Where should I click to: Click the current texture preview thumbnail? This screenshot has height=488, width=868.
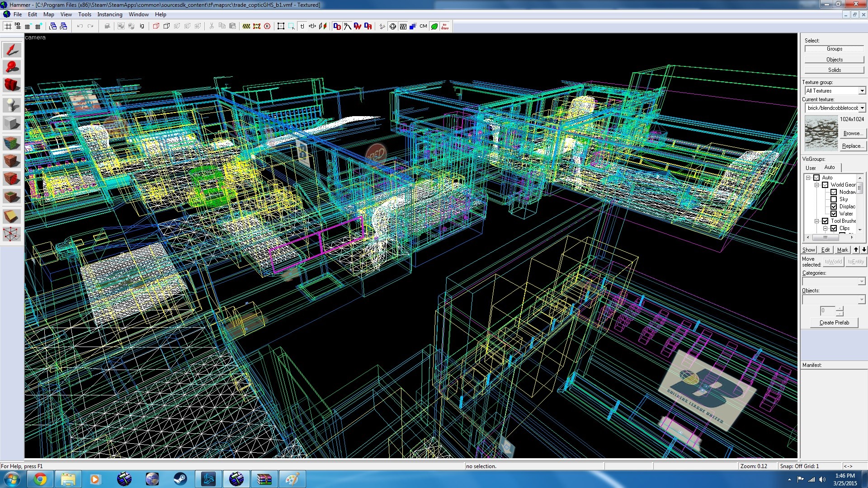(821, 133)
